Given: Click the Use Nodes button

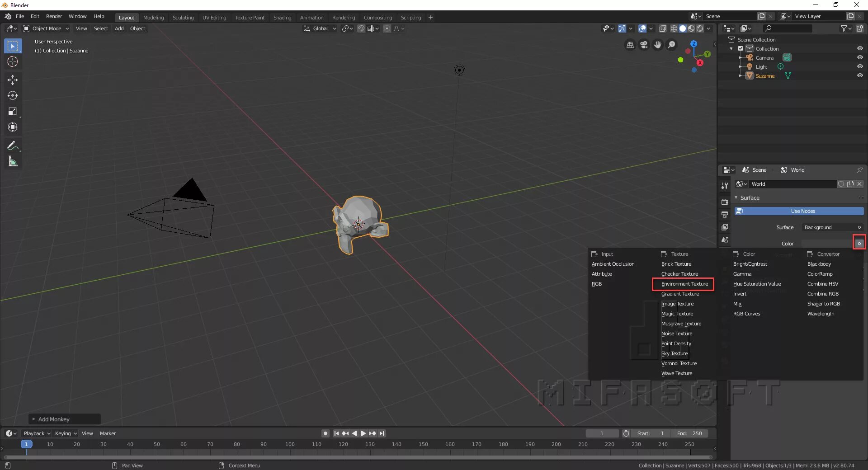Looking at the screenshot, I should pyautogui.click(x=799, y=211).
